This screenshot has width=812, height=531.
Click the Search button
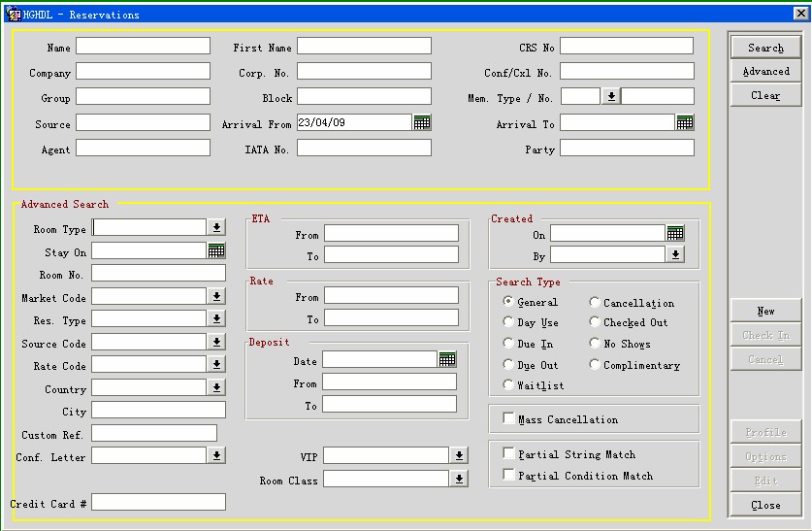[x=765, y=48]
